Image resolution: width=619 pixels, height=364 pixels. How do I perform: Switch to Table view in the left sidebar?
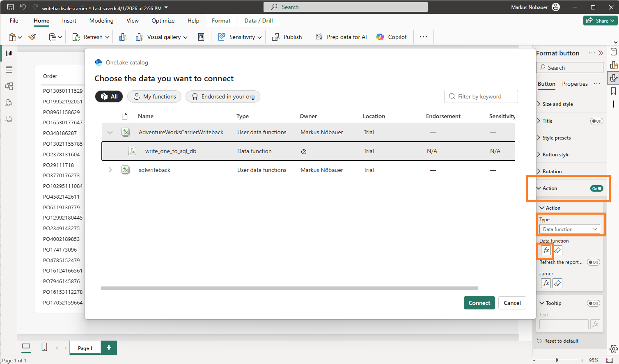[9, 70]
